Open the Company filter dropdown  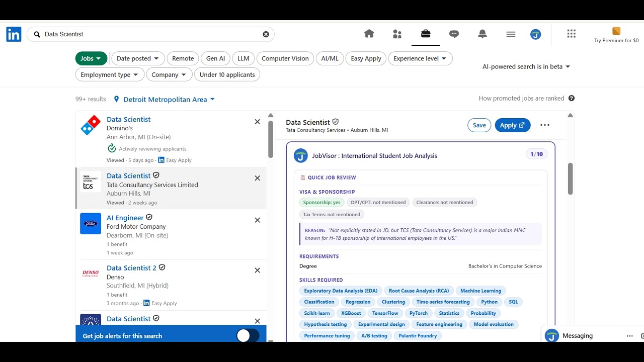169,74
